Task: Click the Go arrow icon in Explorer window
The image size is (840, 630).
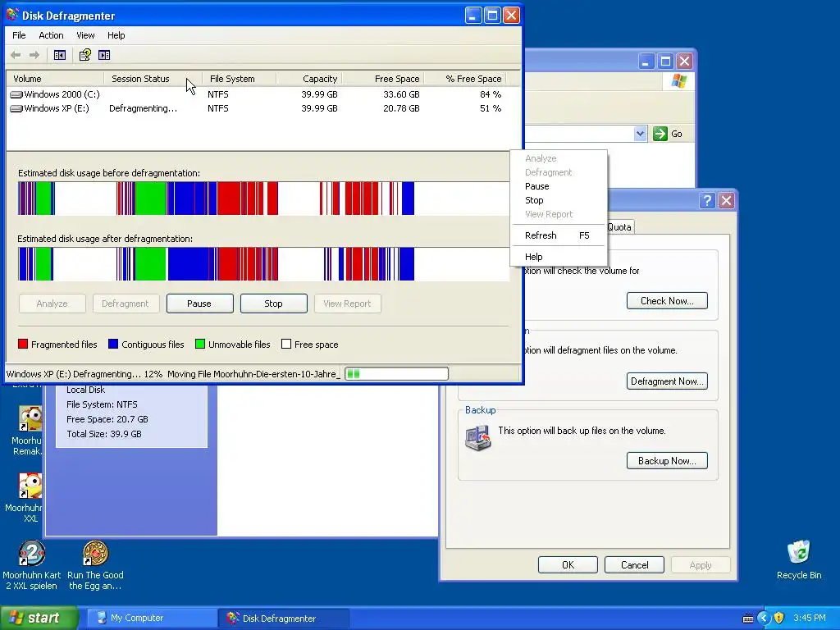Action: point(660,134)
